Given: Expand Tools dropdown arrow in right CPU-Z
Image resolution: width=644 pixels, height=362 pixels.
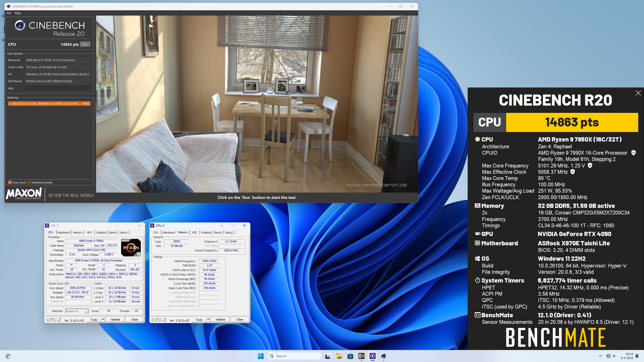Looking at the screenshot, I should (x=208, y=320).
